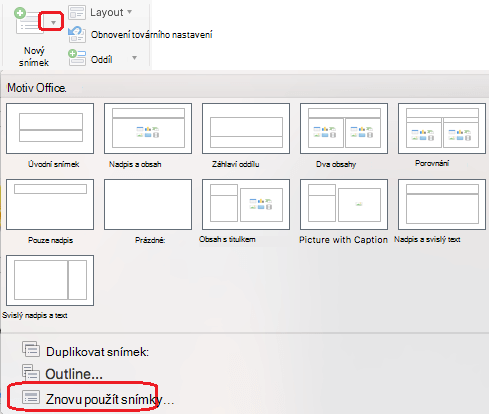Select the Obsah s titulkem layout thumbnail
The image size is (489, 414).
[x=246, y=204]
